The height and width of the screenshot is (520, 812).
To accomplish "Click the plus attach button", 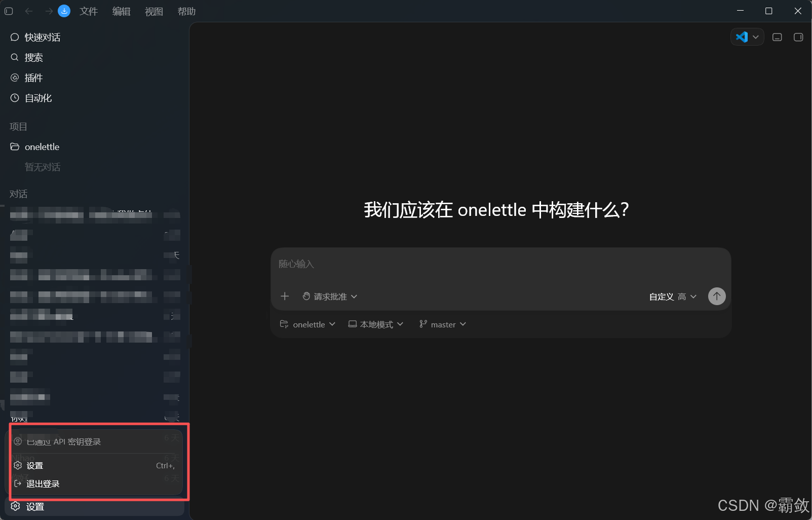I will 285,296.
